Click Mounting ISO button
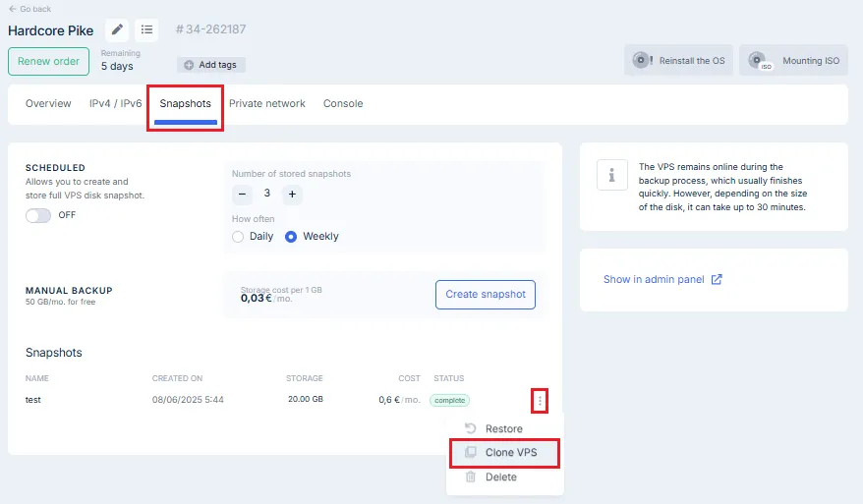863x504 pixels. tap(793, 60)
